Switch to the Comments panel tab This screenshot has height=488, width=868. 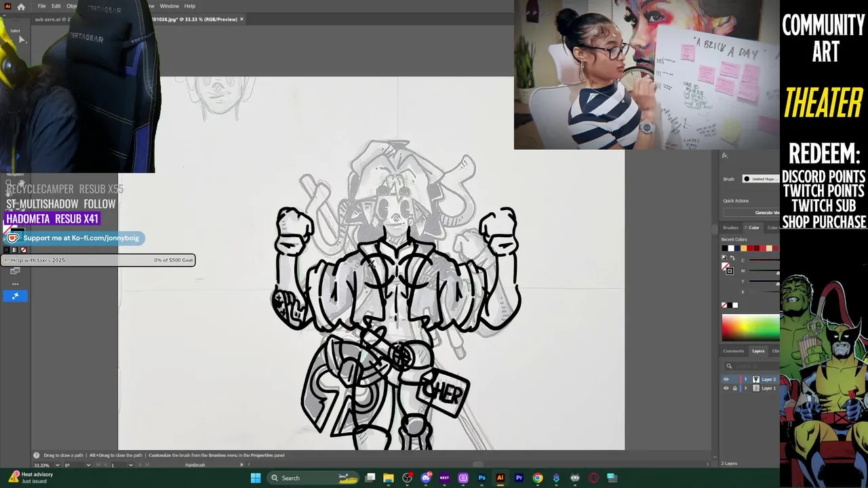click(x=733, y=351)
